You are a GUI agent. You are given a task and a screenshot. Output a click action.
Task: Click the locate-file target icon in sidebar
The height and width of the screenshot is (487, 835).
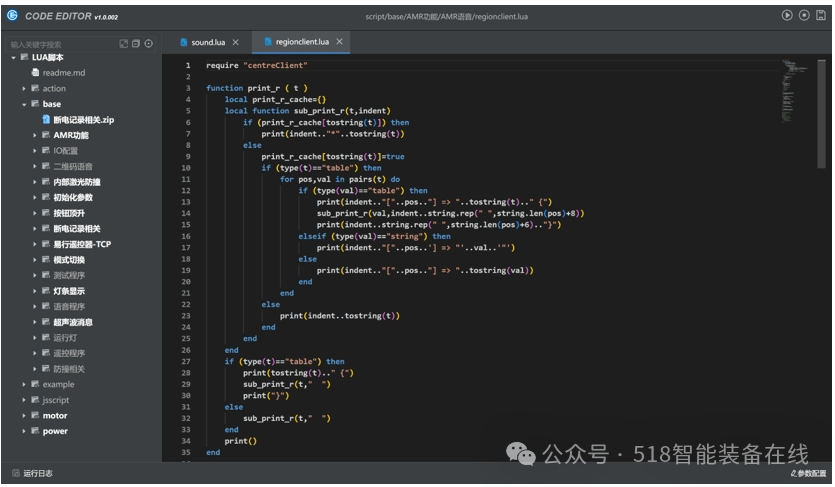(x=149, y=43)
